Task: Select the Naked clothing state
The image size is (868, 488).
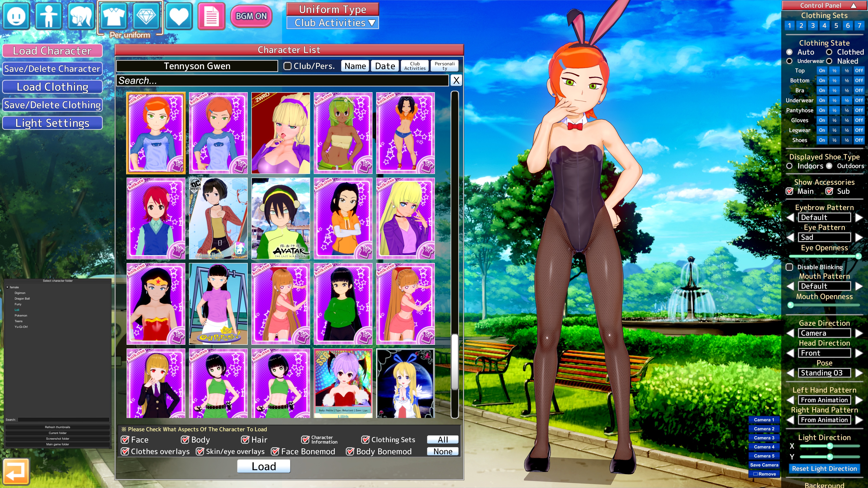Action: point(829,61)
